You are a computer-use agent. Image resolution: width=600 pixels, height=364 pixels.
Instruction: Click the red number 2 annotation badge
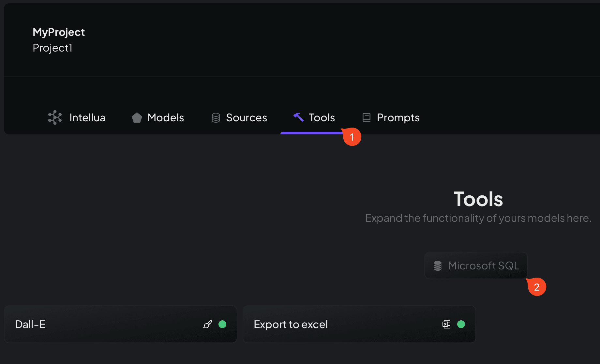point(537,287)
